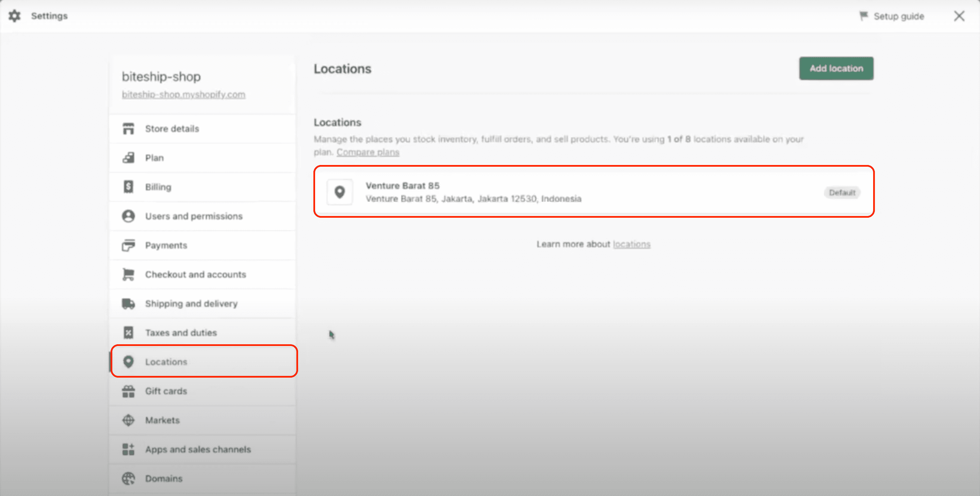Open Checkout and accounts settings
The image size is (980, 496).
coord(202,274)
